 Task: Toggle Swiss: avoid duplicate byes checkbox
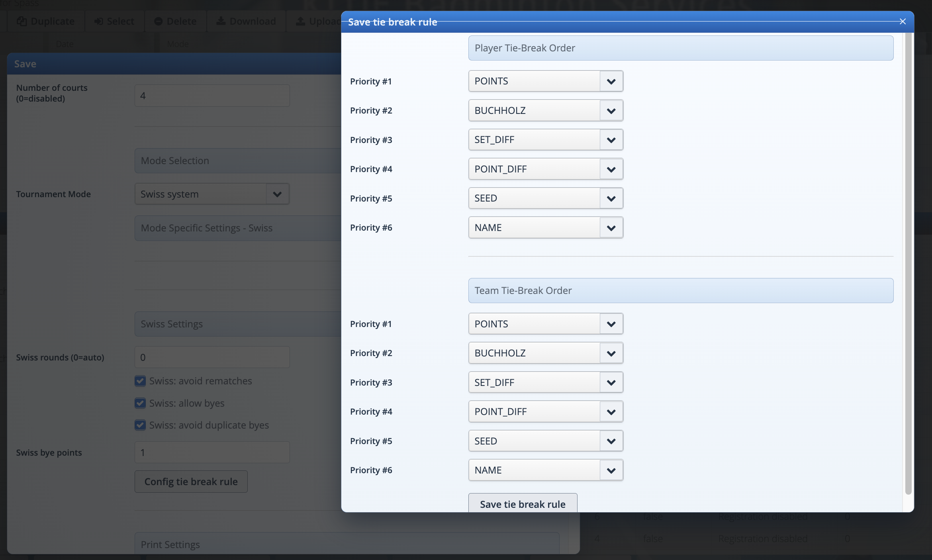click(140, 425)
